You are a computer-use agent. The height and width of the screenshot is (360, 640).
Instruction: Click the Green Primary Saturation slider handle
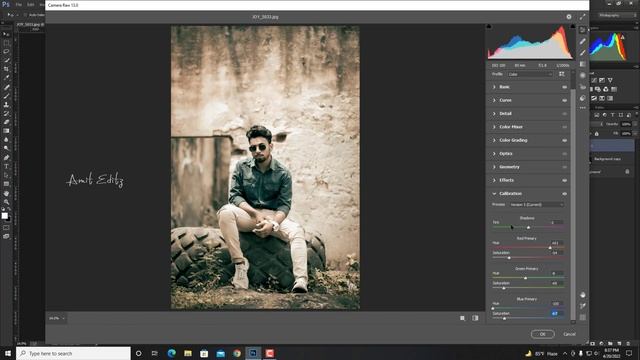tap(504, 288)
